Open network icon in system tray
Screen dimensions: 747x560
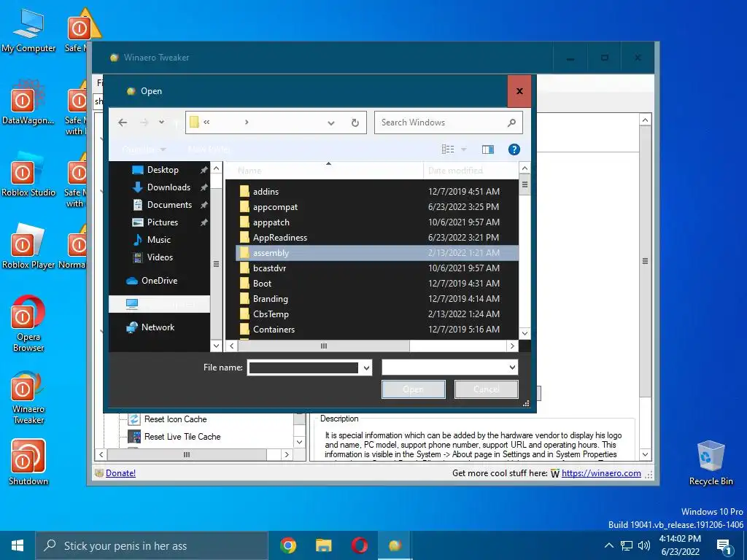(627, 545)
